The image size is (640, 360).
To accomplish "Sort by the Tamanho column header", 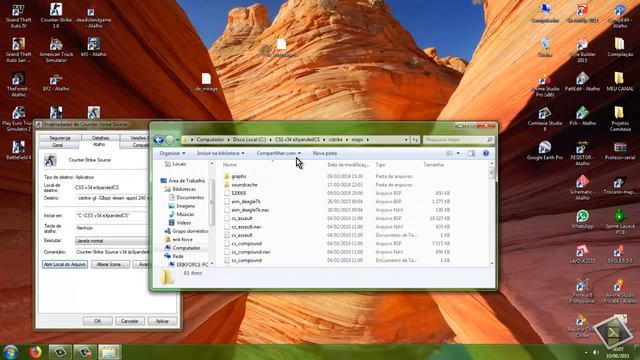I will (x=433, y=165).
